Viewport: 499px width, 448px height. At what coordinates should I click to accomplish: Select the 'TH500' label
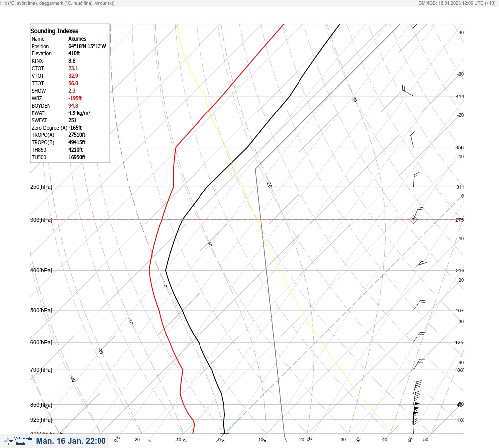point(39,157)
